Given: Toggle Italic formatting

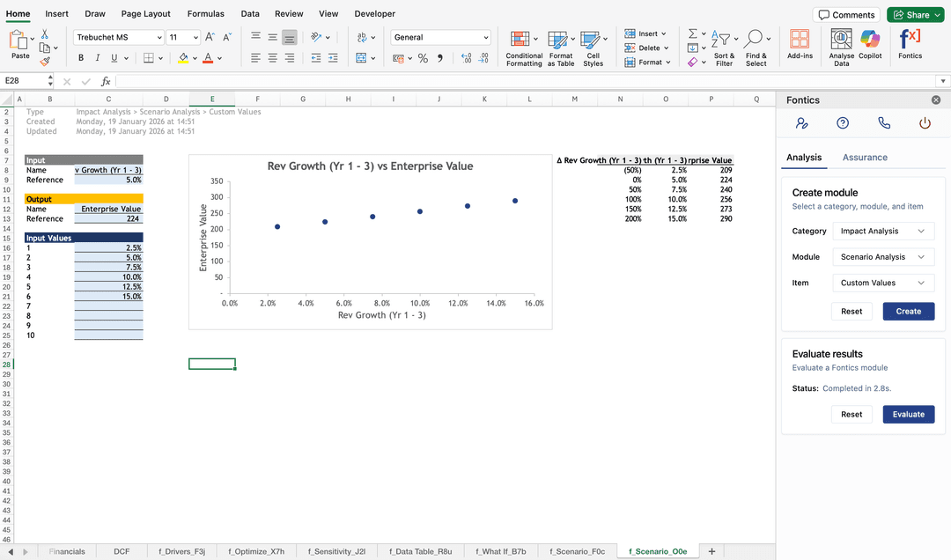Looking at the screenshot, I should pyautogui.click(x=97, y=58).
